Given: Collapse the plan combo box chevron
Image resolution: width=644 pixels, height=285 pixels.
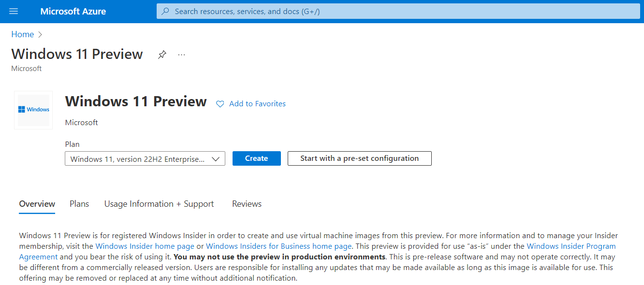Looking at the screenshot, I should (x=216, y=158).
